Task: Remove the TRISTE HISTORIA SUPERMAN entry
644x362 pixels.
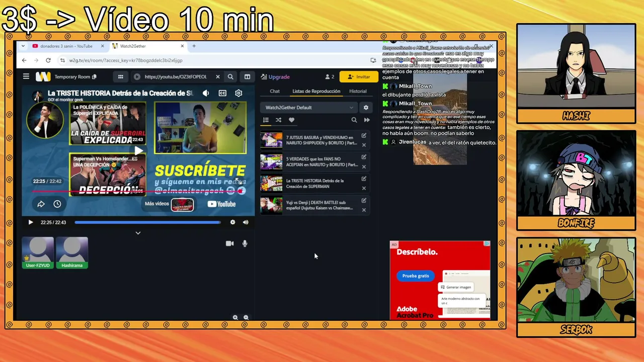Action: [364, 188]
